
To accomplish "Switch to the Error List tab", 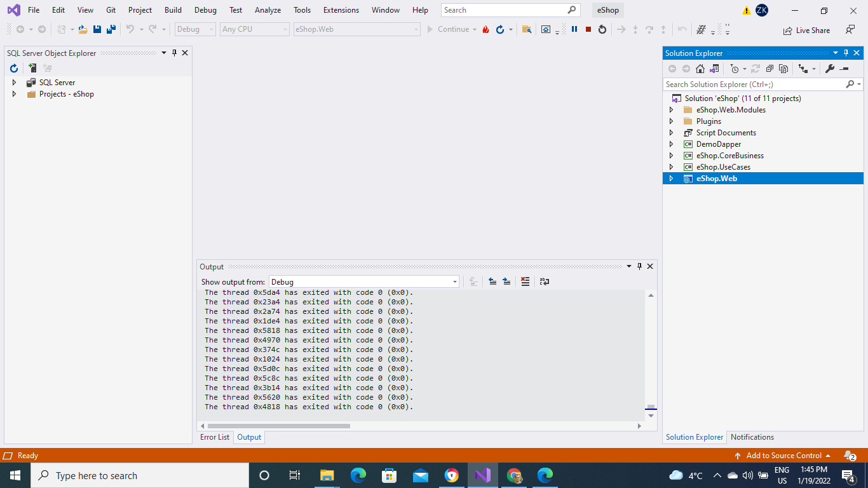I will [215, 437].
